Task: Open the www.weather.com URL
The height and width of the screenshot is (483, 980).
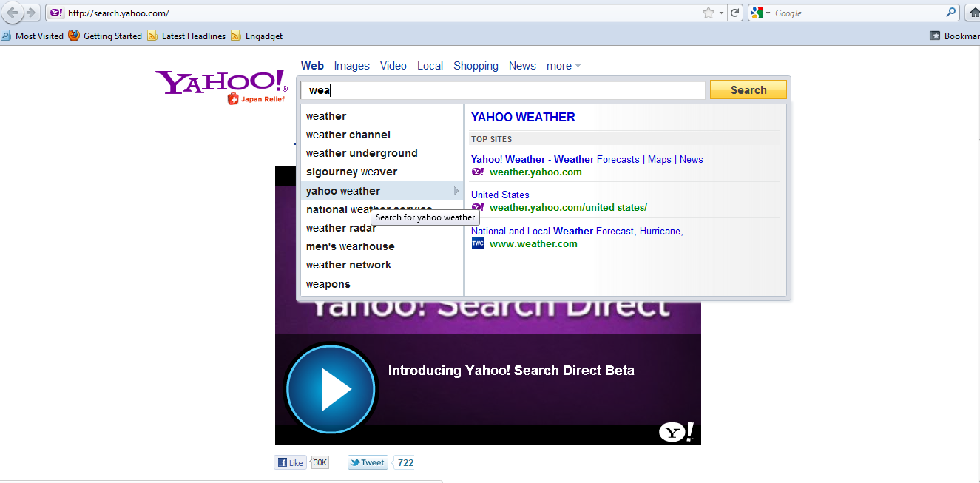Action: [x=533, y=243]
